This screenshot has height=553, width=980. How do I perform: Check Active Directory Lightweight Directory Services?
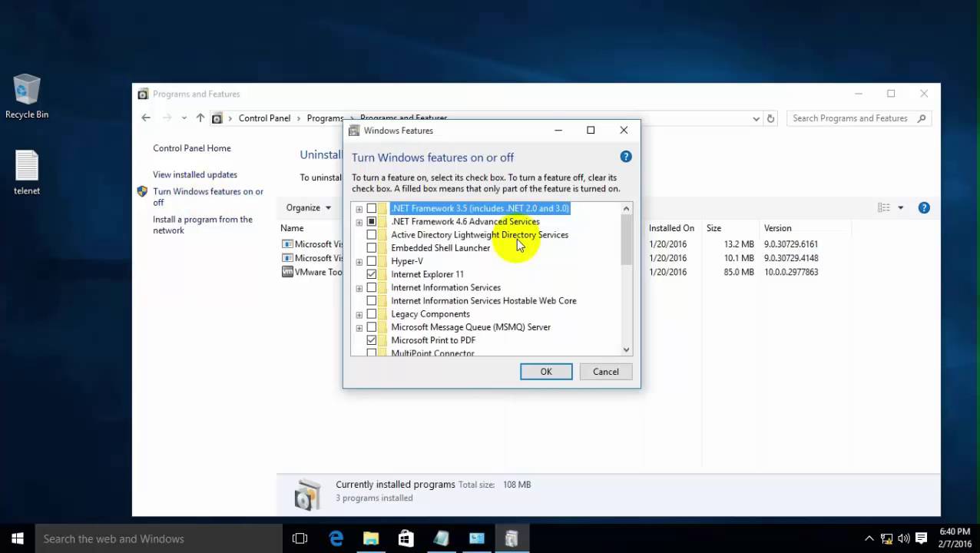tap(372, 235)
